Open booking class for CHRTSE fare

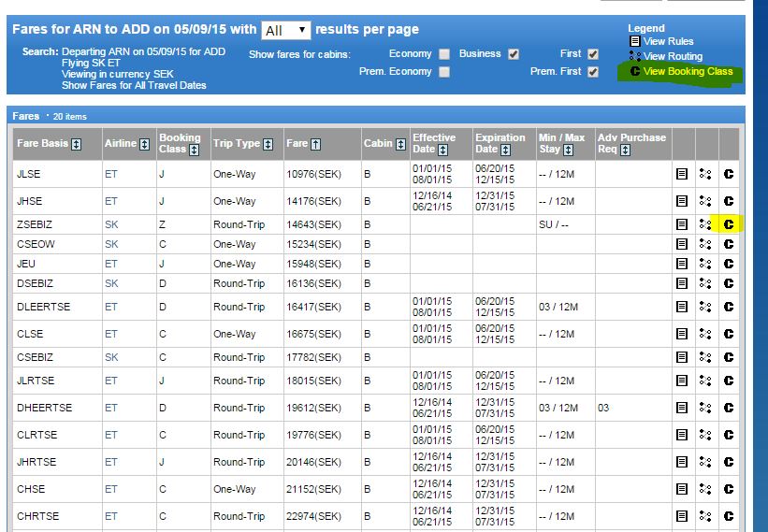[x=728, y=516]
